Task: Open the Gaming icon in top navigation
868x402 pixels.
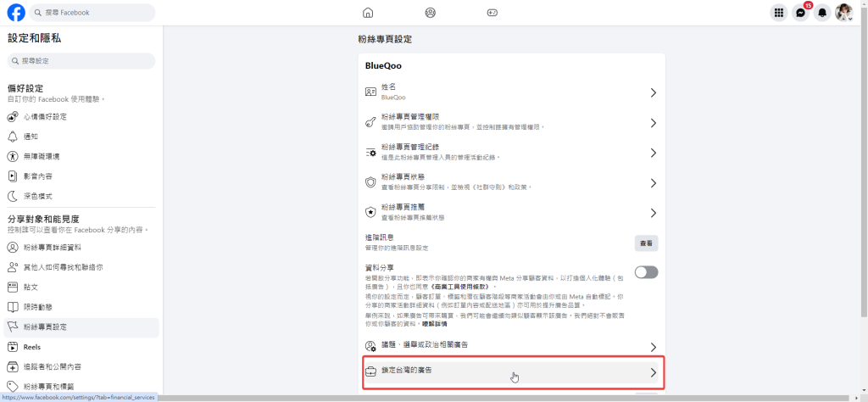Action: [492, 13]
